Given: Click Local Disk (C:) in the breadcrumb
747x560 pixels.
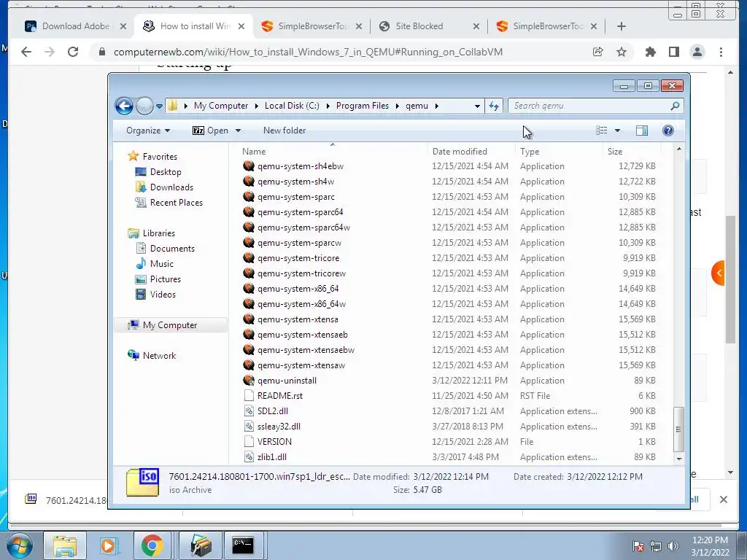Looking at the screenshot, I should tap(292, 106).
